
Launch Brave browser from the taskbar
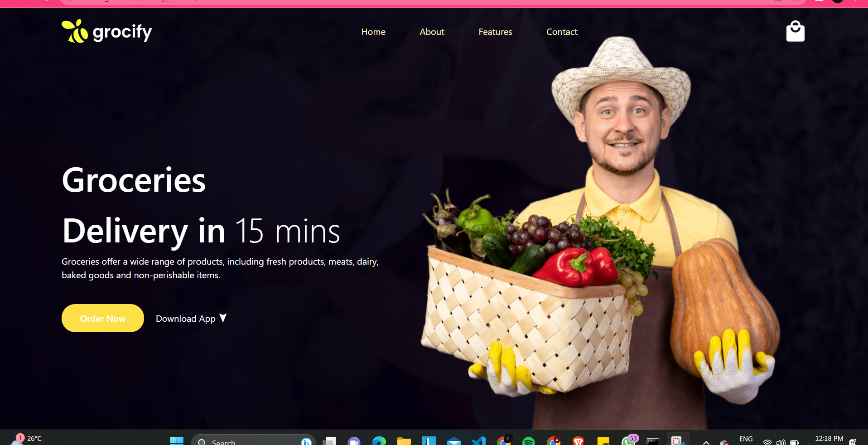click(x=578, y=441)
